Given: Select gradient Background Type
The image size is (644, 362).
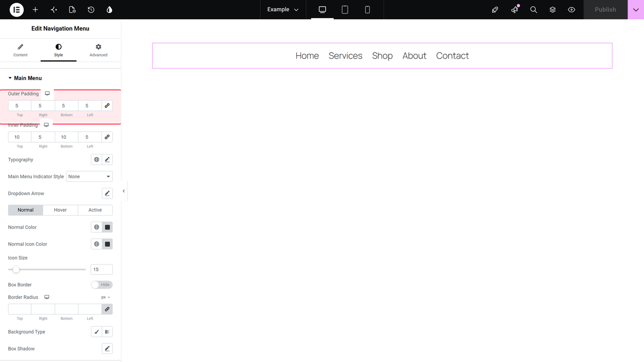Looking at the screenshot, I should point(107,332).
